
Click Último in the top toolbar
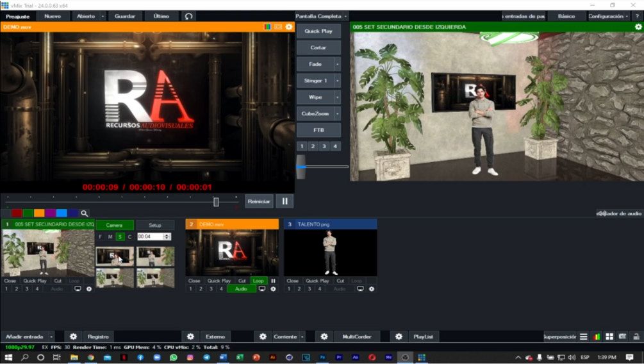161,17
